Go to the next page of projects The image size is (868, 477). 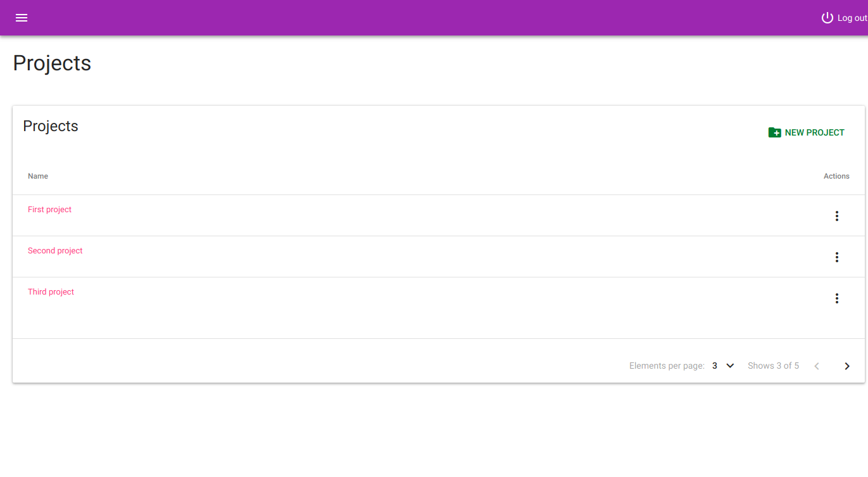click(847, 366)
